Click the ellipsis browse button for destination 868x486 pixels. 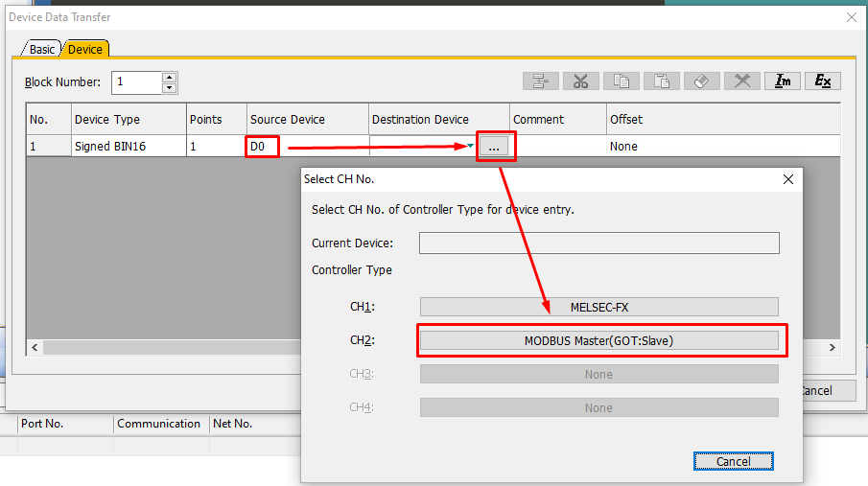coord(493,147)
